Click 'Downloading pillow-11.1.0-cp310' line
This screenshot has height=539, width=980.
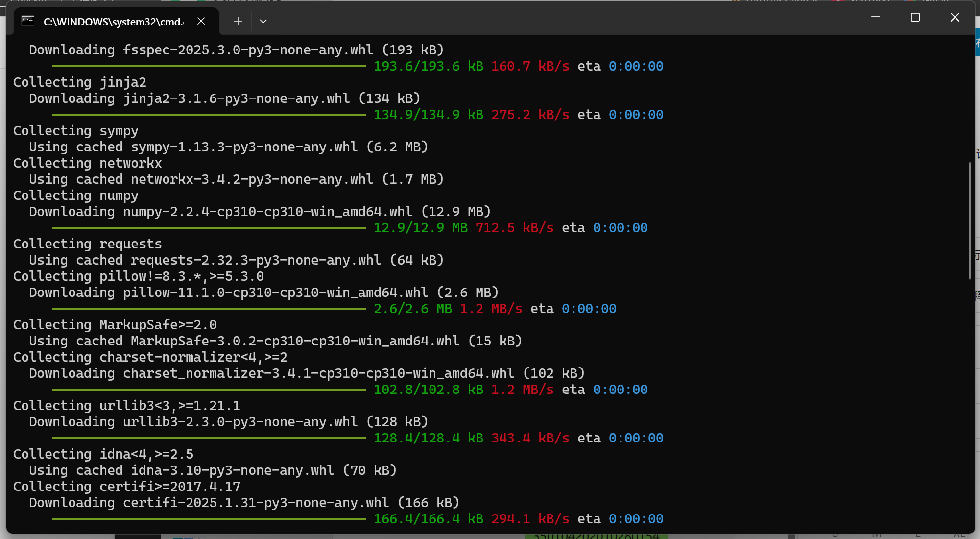pos(264,293)
